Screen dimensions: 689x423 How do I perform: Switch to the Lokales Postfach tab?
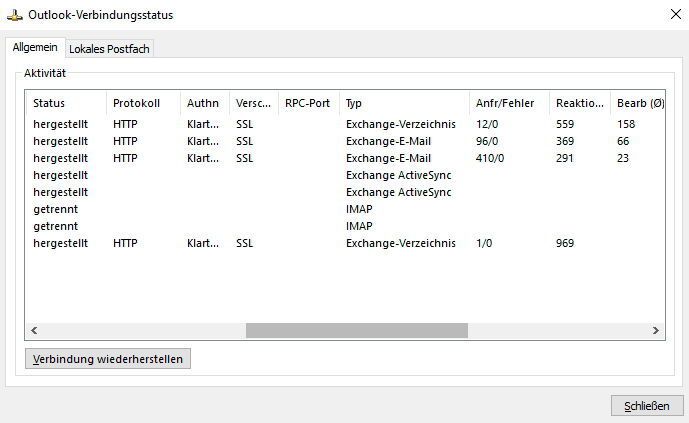109,49
